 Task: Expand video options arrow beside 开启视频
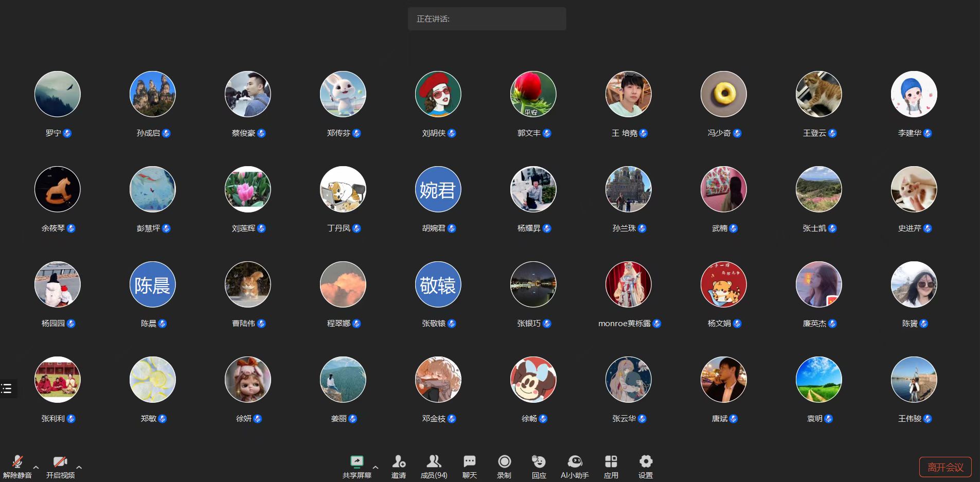point(79,467)
